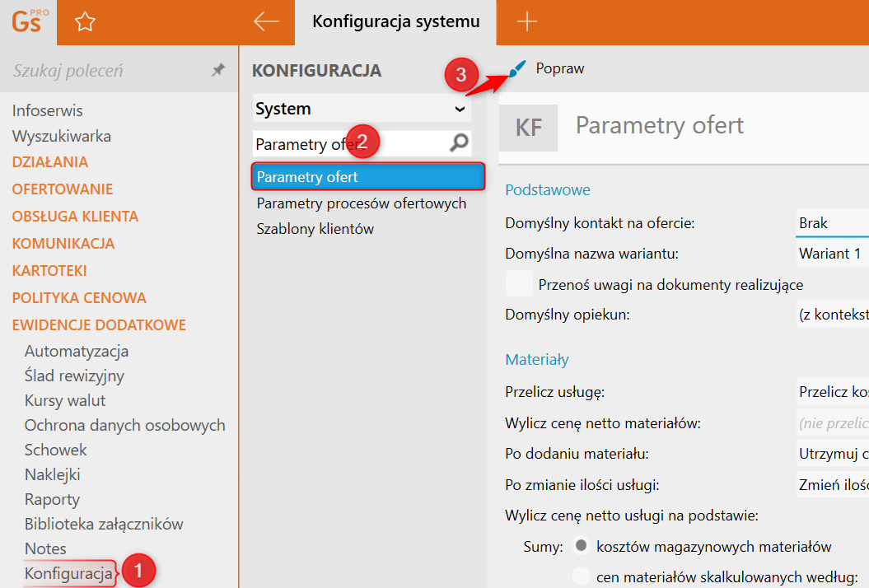Select Parametry ofert in list

(x=368, y=177)
